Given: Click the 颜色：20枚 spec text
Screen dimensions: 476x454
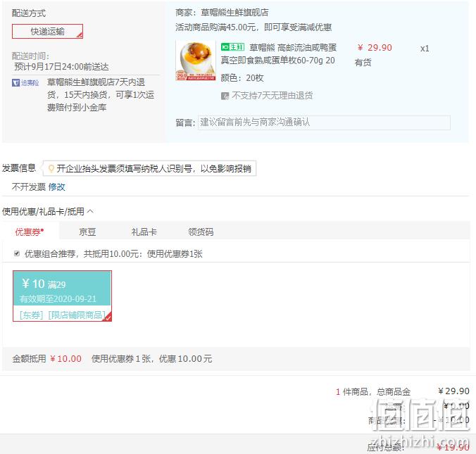Looking at the screenshot, I should (242, 78).
